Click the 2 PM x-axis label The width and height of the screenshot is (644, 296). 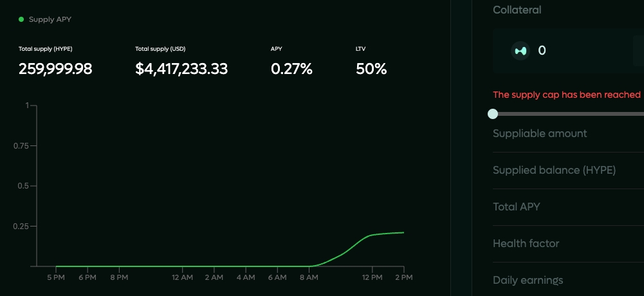coord(404,277)
